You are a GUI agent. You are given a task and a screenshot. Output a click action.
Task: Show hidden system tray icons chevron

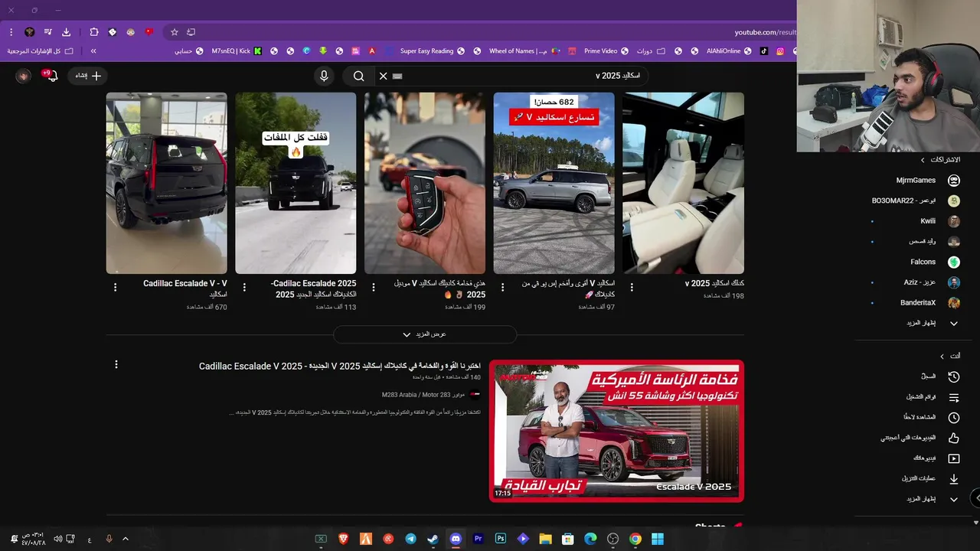click(x=126, y=539)
